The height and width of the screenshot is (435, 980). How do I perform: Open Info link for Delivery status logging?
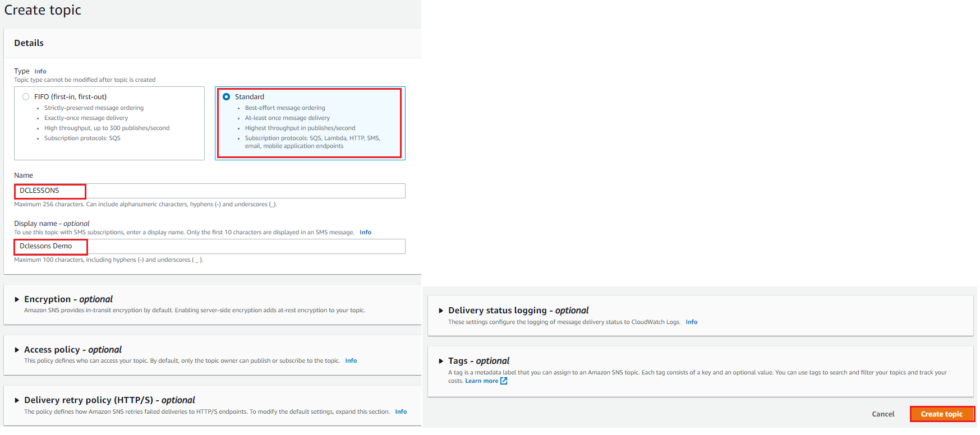click(691, 322)
